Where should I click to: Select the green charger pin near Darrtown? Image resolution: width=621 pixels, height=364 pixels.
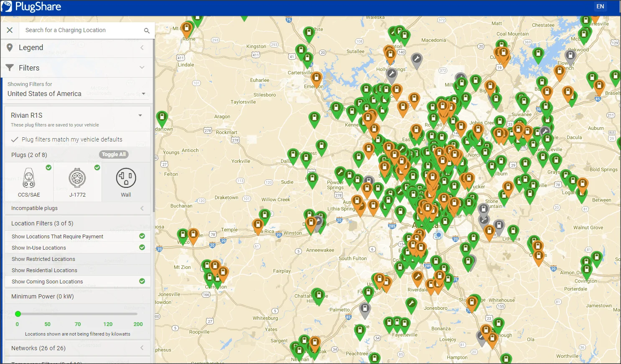click(162, 119)
